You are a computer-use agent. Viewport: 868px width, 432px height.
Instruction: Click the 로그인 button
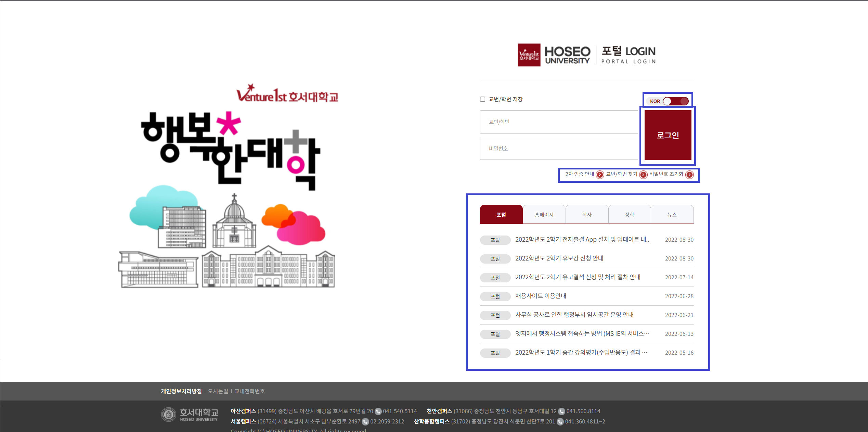(668, 135)
